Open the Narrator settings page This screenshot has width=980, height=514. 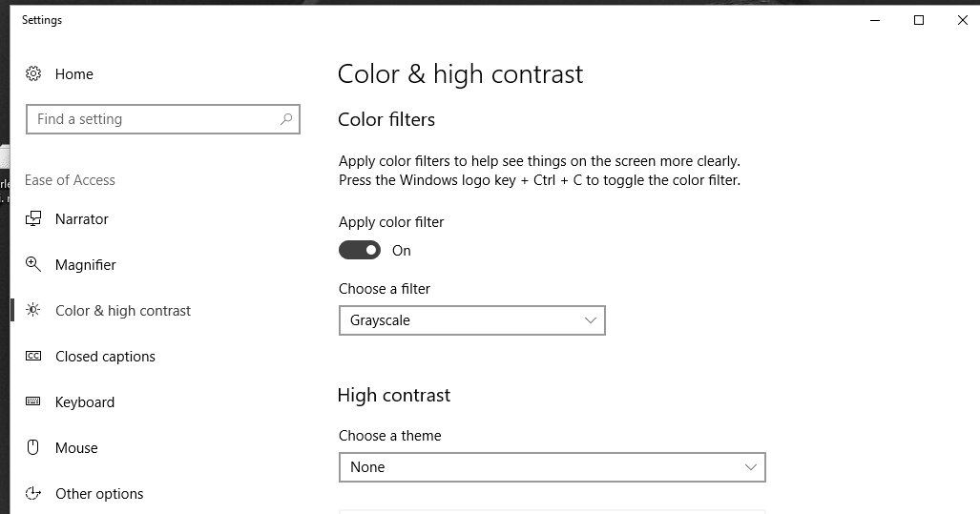[82, 219]
